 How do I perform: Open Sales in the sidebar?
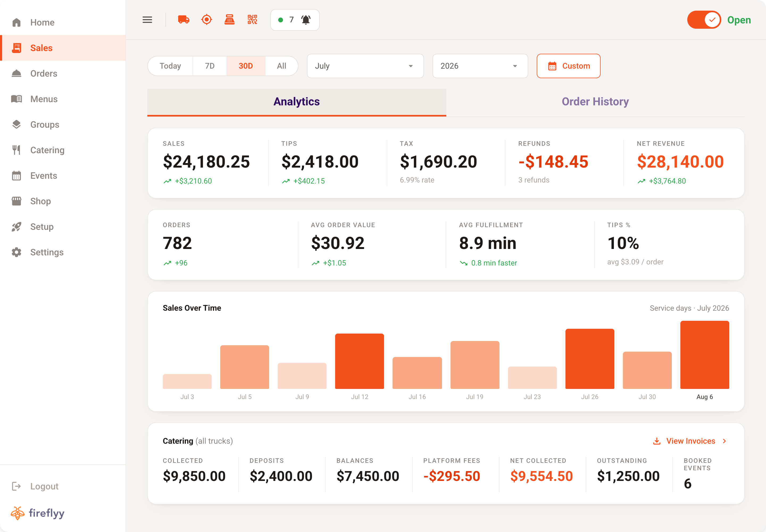[63, 48]
